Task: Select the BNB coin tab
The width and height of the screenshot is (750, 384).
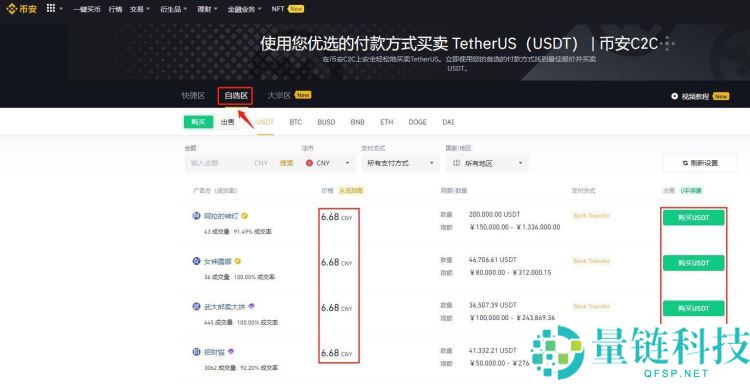Action: pyautogui.click(x=357, y=122)
